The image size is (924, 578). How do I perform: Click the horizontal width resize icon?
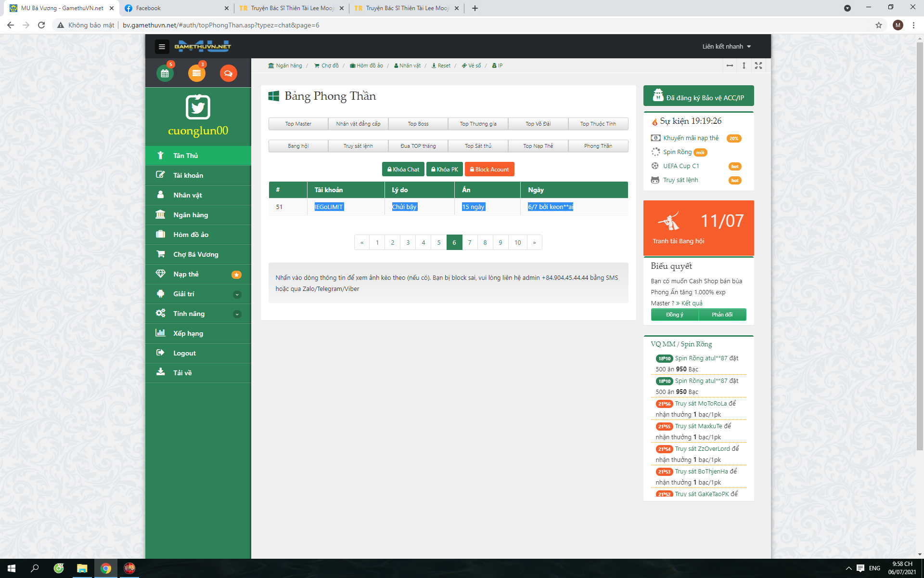730,66
